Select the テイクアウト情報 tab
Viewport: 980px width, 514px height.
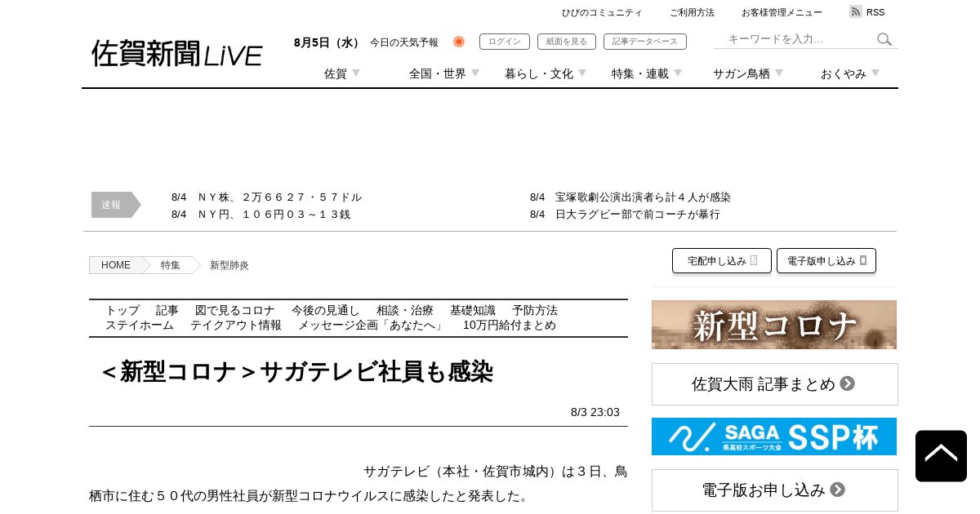(x=236, y=326)
